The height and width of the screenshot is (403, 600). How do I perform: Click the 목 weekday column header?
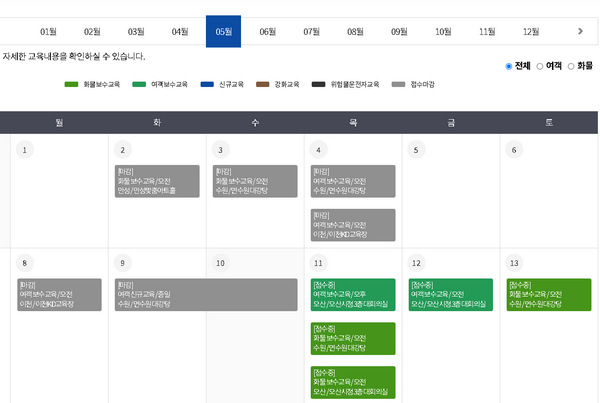(x=353, y=122)
